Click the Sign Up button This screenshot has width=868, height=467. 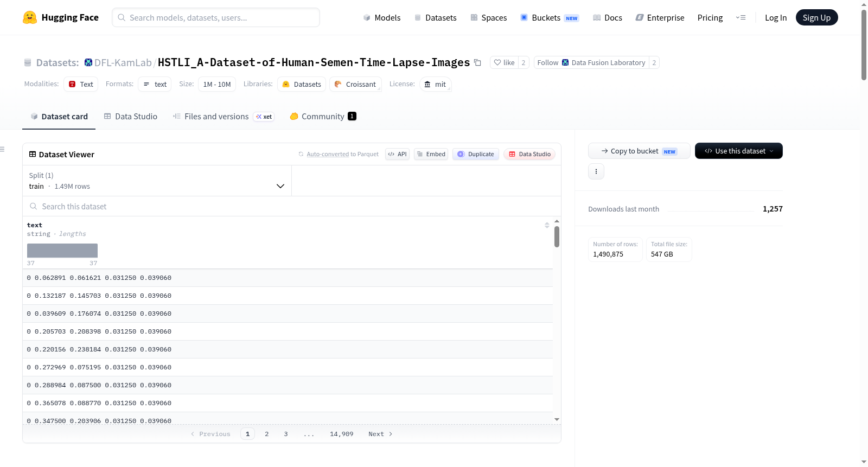[x=816, y=18]
